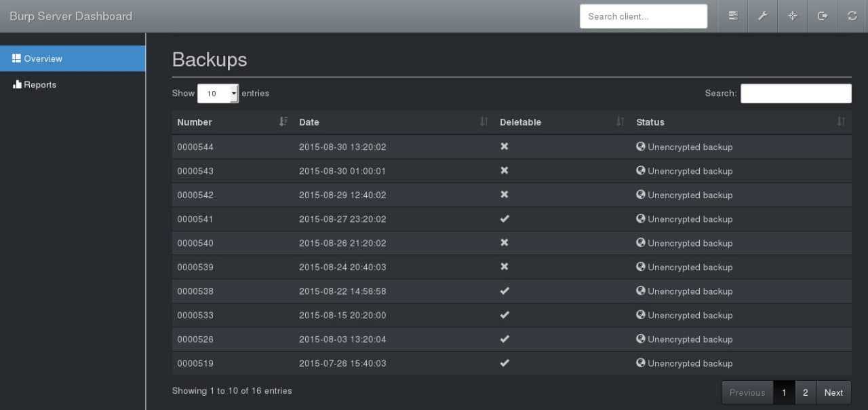Open backup number 0000533
This screenshot has width=868, height=410.
click(195, 316)
